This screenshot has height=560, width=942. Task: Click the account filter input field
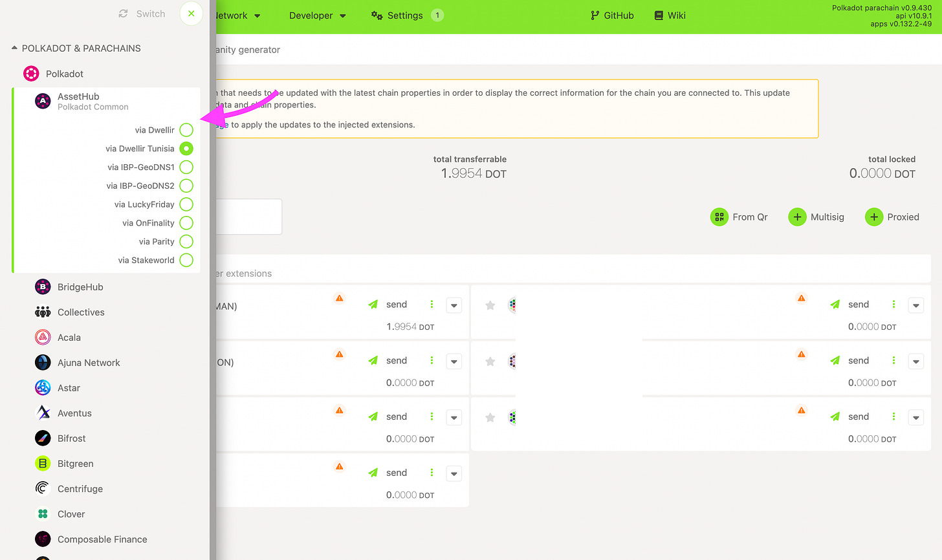click(x=249, y=217)
